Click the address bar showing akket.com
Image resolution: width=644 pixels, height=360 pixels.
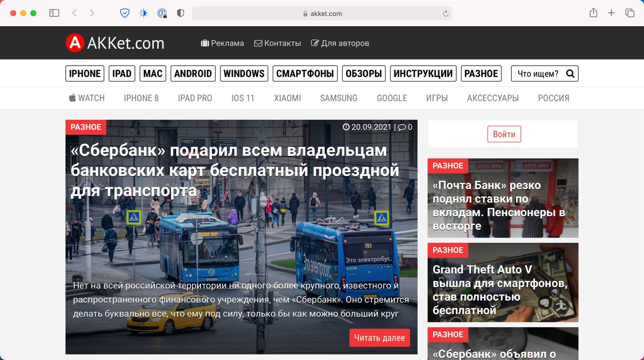(322, 14)
